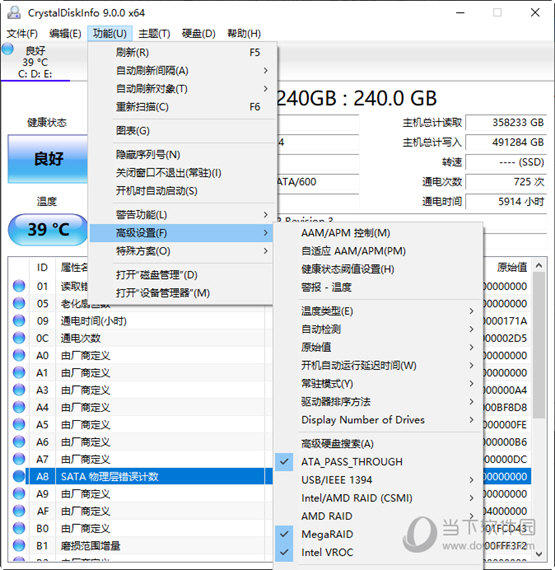Screen dimensions: 555x570
Task: Click the 通电时间 value field 5914 小时
Action: click(x=506, y=201)
